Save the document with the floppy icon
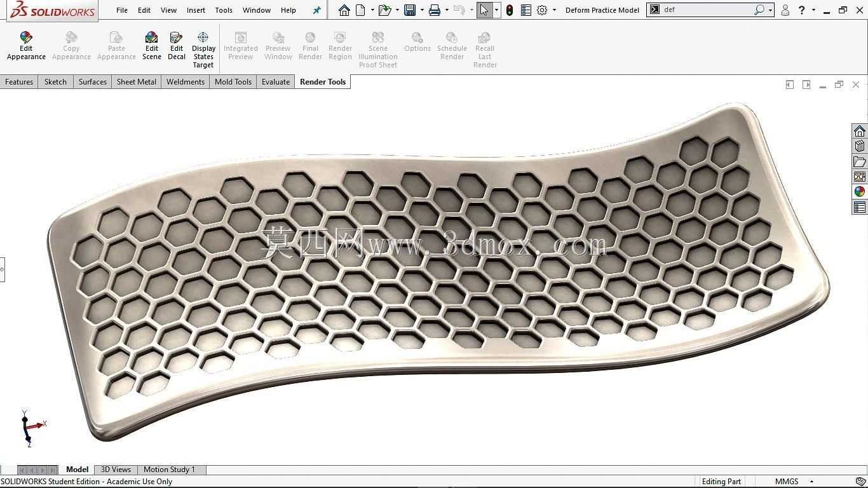The width and height of the screenshot is (868, 488). 410,10
